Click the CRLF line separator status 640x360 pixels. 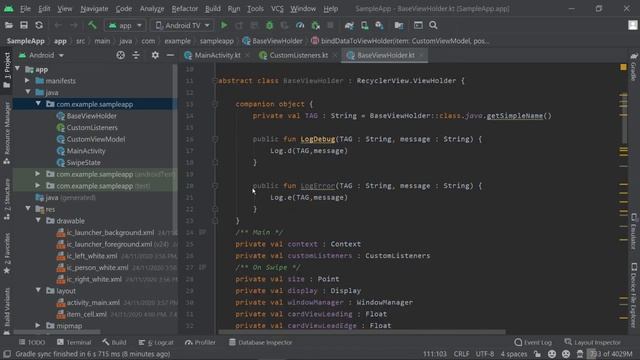[x=461, y=354]
